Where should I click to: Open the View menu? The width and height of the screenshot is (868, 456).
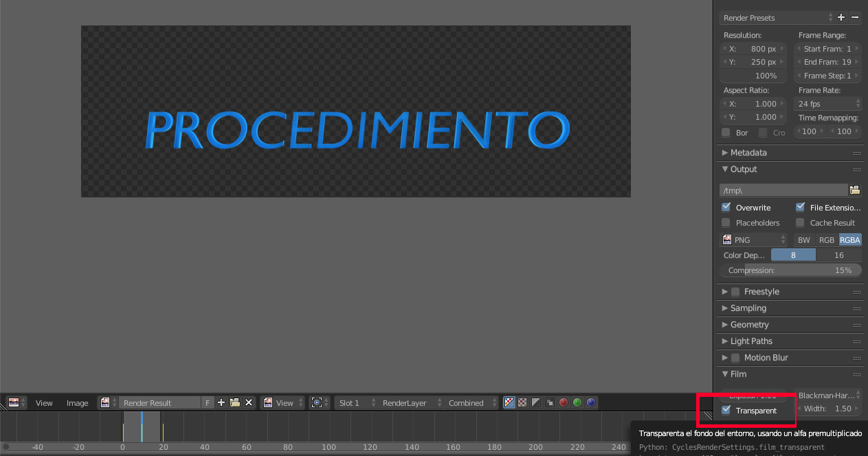[44, 402]
